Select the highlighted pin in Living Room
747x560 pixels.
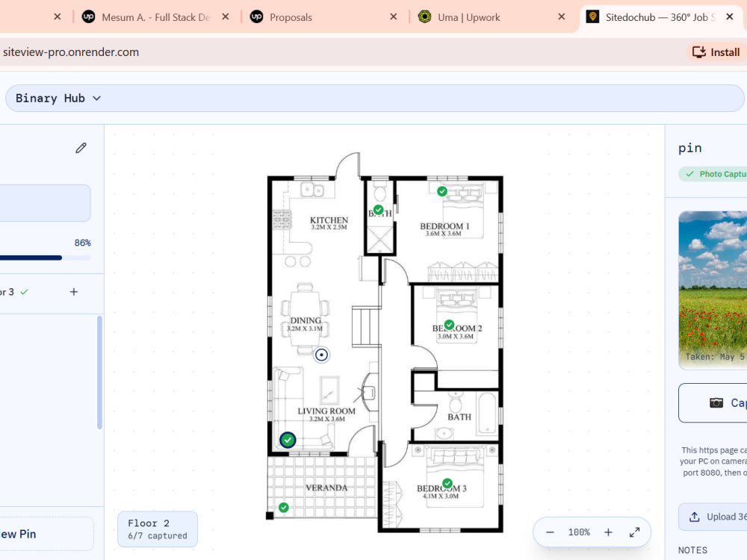click(288, 440)
